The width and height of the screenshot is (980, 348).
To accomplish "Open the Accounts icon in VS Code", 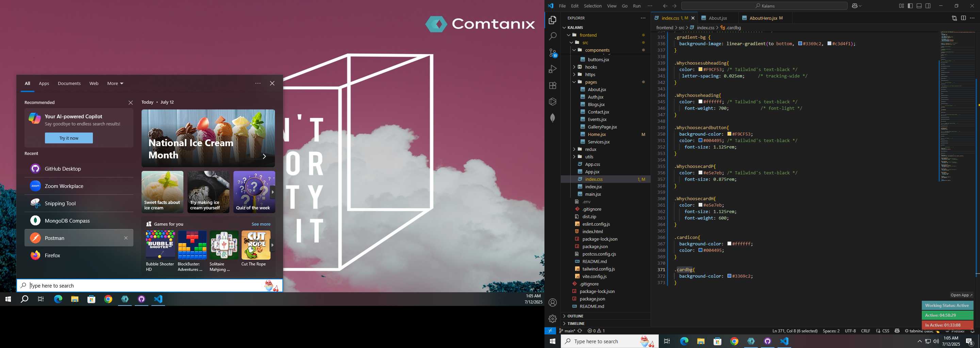I will [553, 302].
